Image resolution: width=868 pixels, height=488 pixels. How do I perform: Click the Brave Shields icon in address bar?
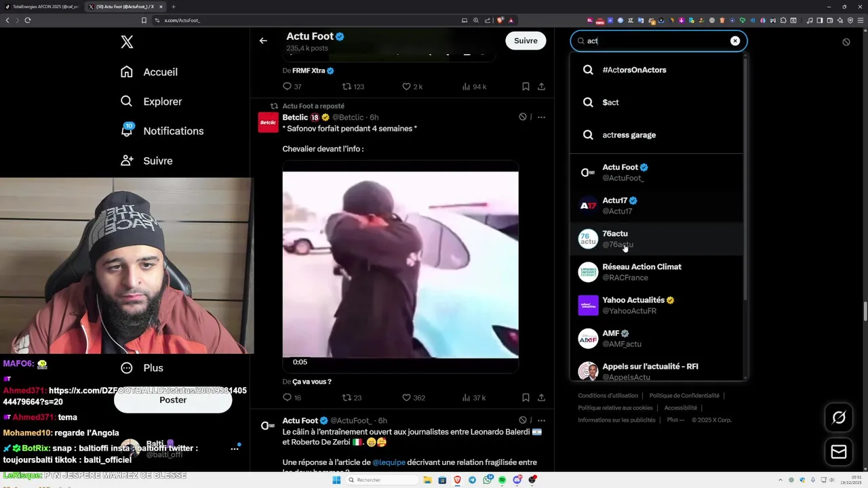click(x=501, y=20)
